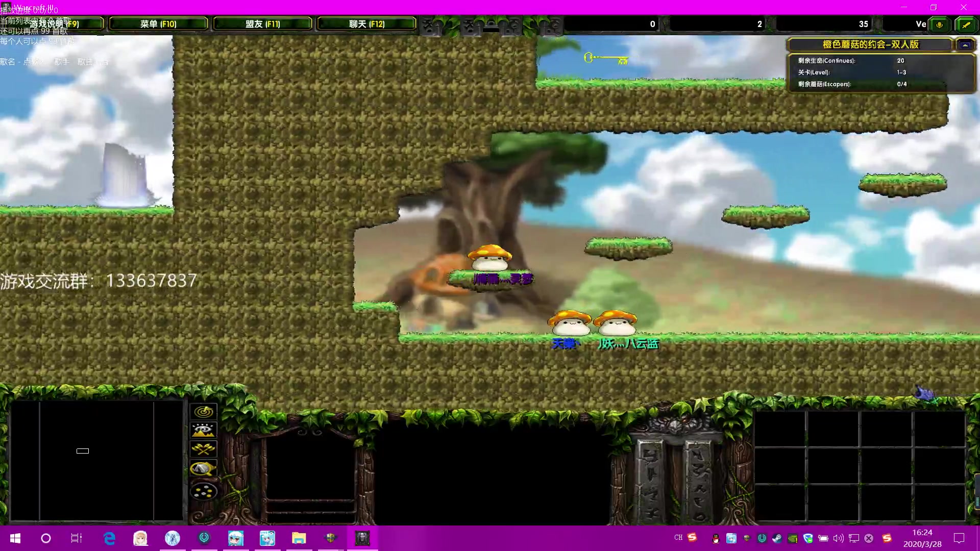Screen dimensions: 980x551
Task: Click 剩余生命(Continues) row label
Action: point(826,61)
